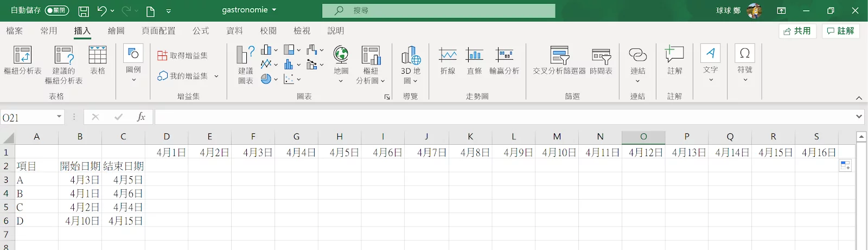Insert a 表格 table
The width and height of the screenshot is (868, 250).
point(98,61)
